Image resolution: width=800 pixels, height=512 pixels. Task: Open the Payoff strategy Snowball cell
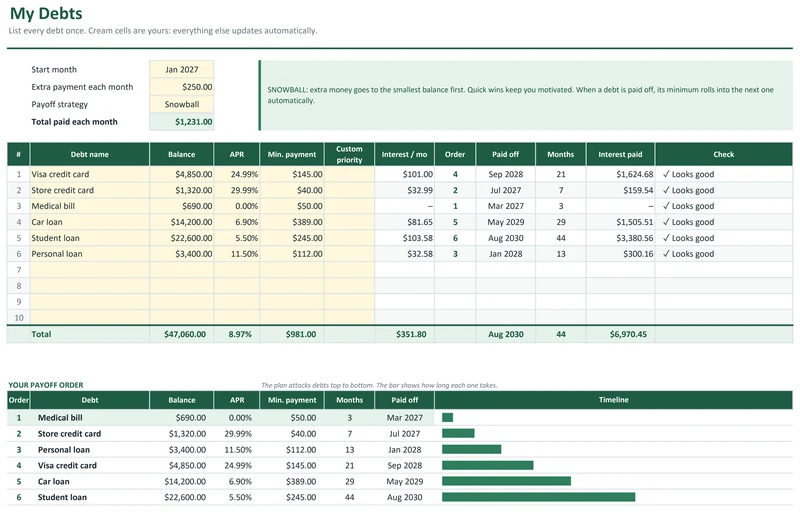(x=182, y=104)
